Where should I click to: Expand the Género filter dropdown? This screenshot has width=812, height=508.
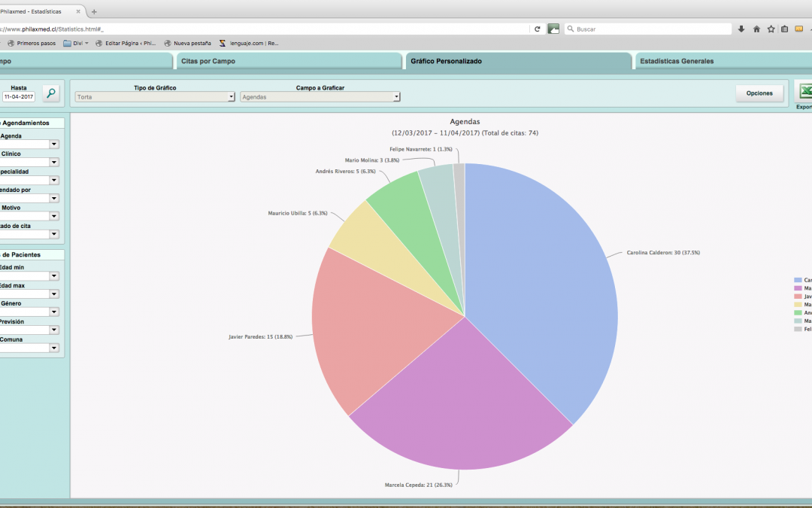[54, 312]
